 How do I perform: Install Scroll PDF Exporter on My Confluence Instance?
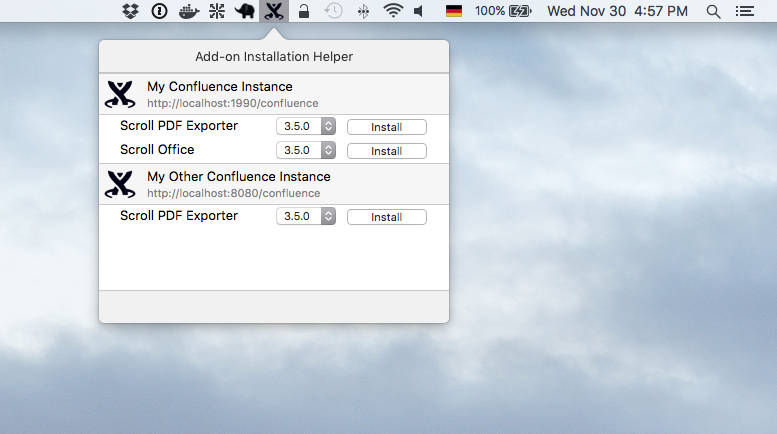(x=387, y=127)
